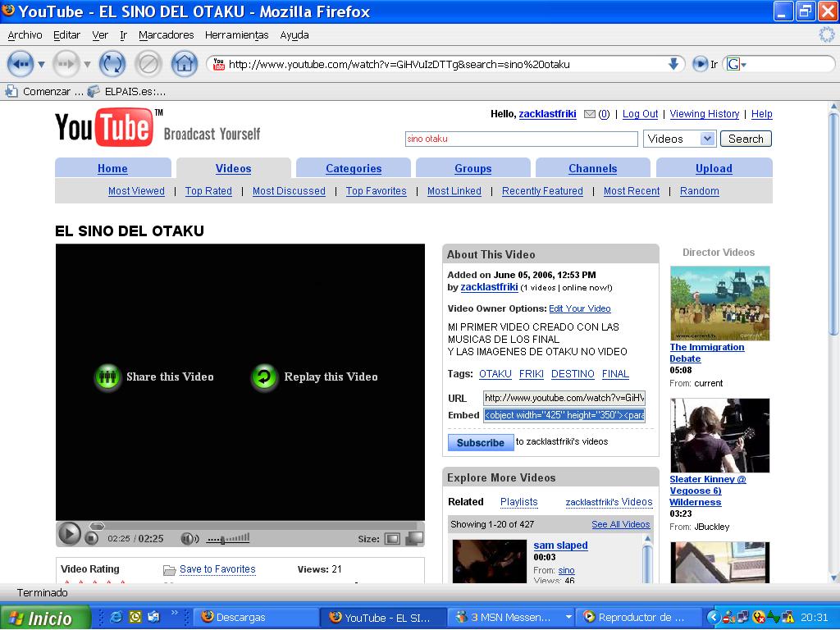Mute audio with the speaker icon
This screenshot has width=840, height=630.
click(189, 538)
